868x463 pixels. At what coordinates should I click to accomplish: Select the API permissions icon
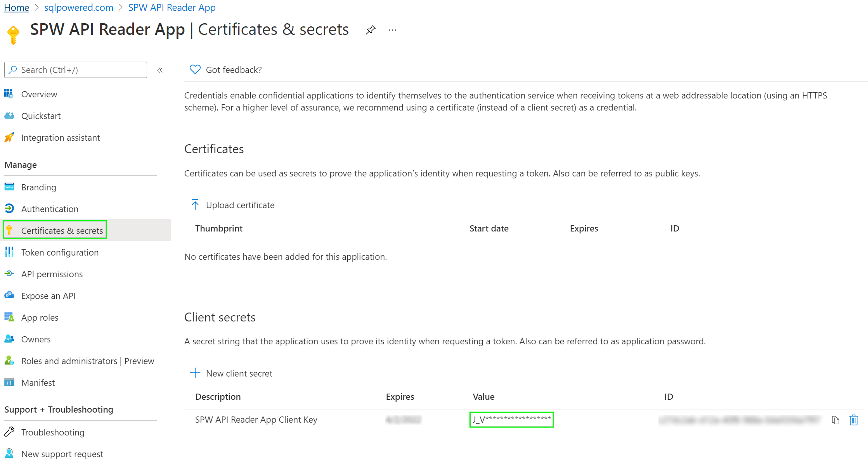9,274
